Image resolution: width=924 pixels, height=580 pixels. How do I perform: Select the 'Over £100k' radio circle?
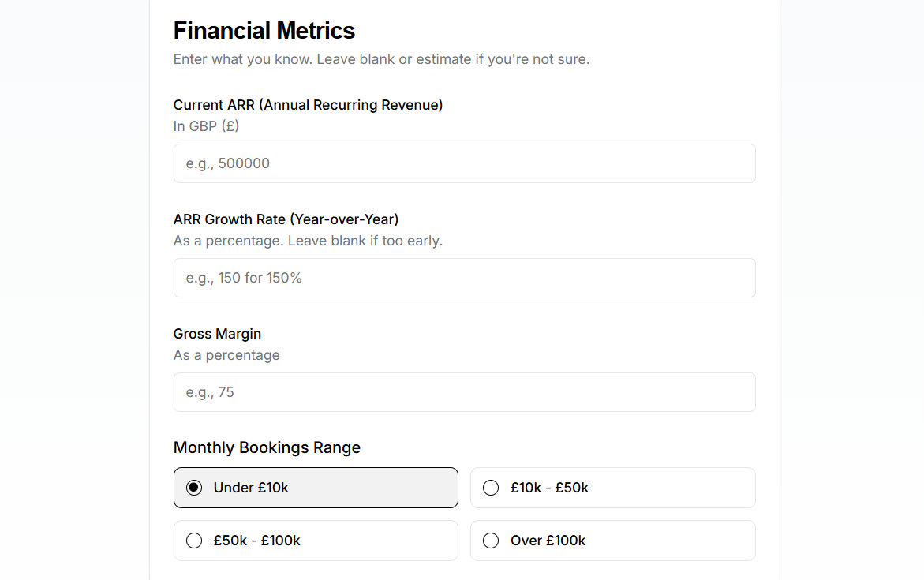pyautogui.click(x=491, y=541)
